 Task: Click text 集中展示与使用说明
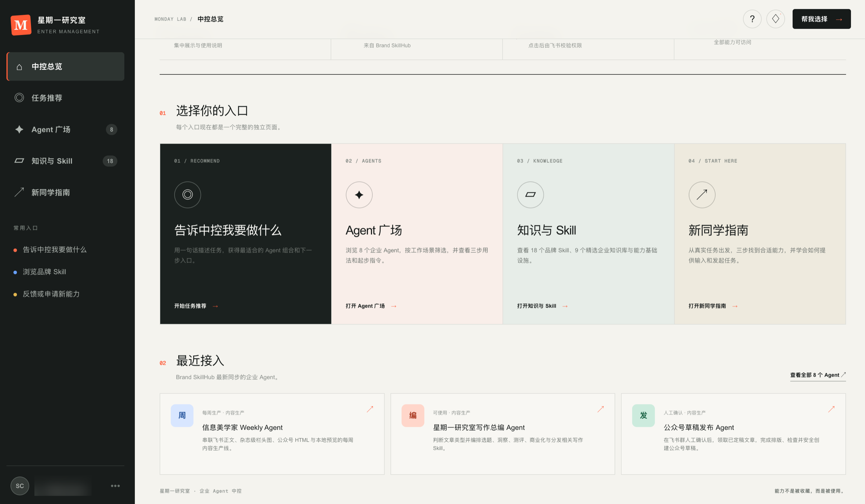[198, 45]
